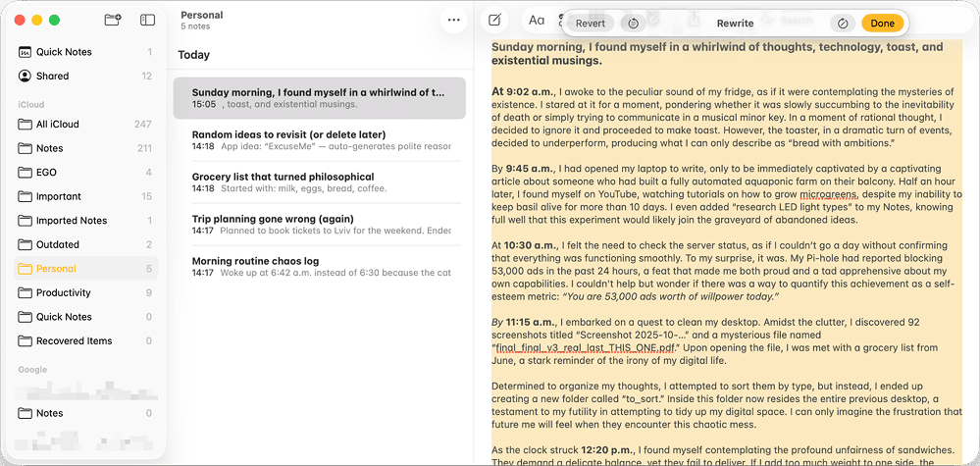Select the All iCloud folder

click(x=57, y=125)
